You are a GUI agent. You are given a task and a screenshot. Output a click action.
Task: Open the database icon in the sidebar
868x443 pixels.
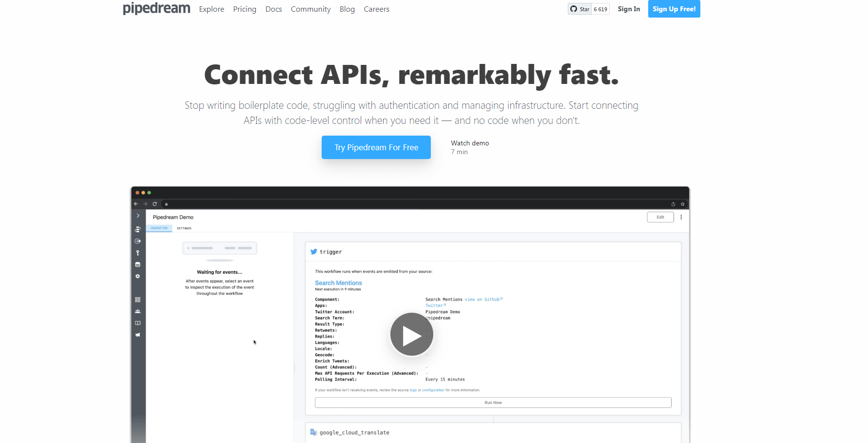click(138, 264)
